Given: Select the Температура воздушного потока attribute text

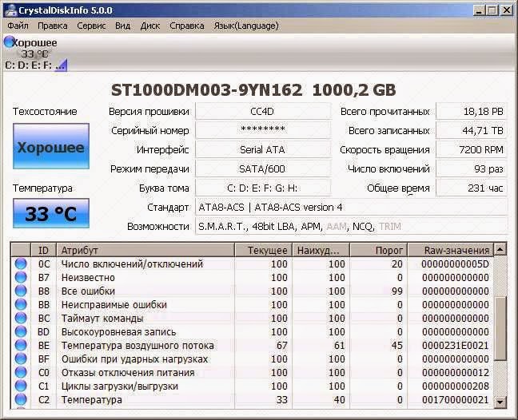Looking at the screenshot, I should (137, 345).
